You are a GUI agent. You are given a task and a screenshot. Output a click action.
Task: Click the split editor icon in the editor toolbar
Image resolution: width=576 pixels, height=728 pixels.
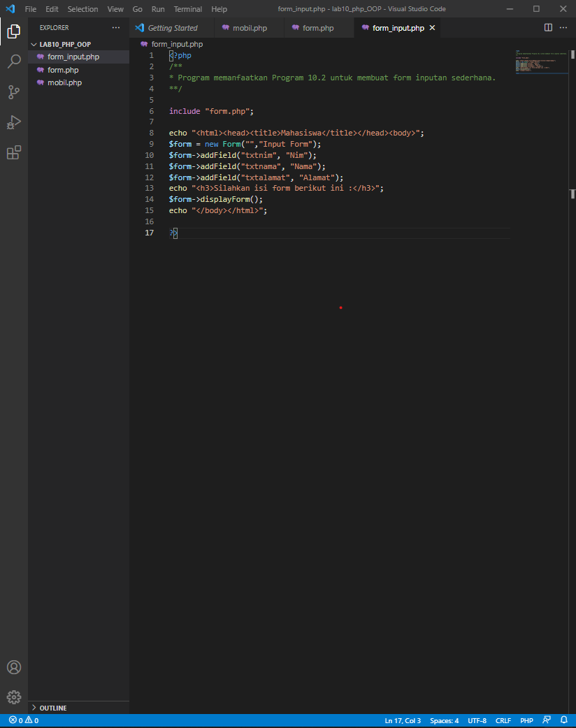click(x=547, y=27)
